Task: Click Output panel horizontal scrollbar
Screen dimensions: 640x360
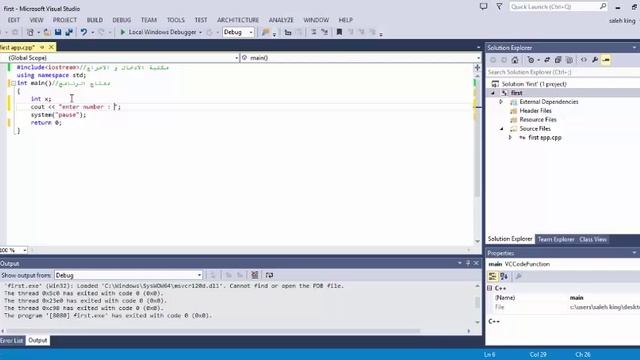Action: tap(236, 331)
